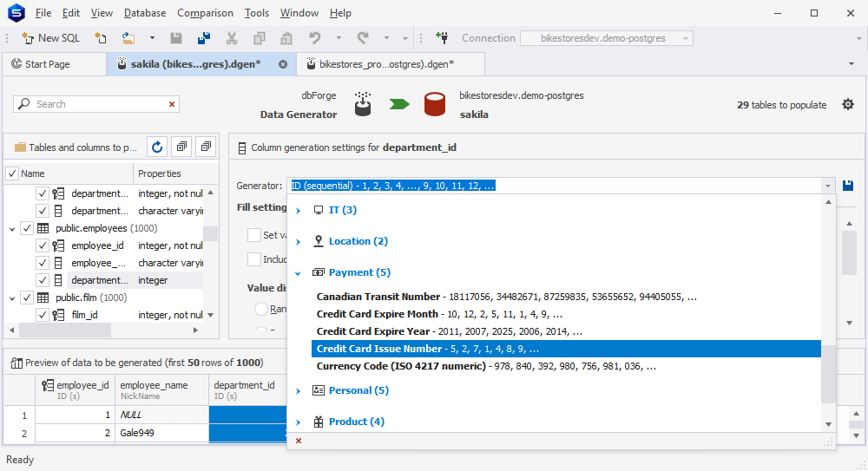Screen dimensions: 868x471
Task: Open the settings gear icon
Action: 848,104
